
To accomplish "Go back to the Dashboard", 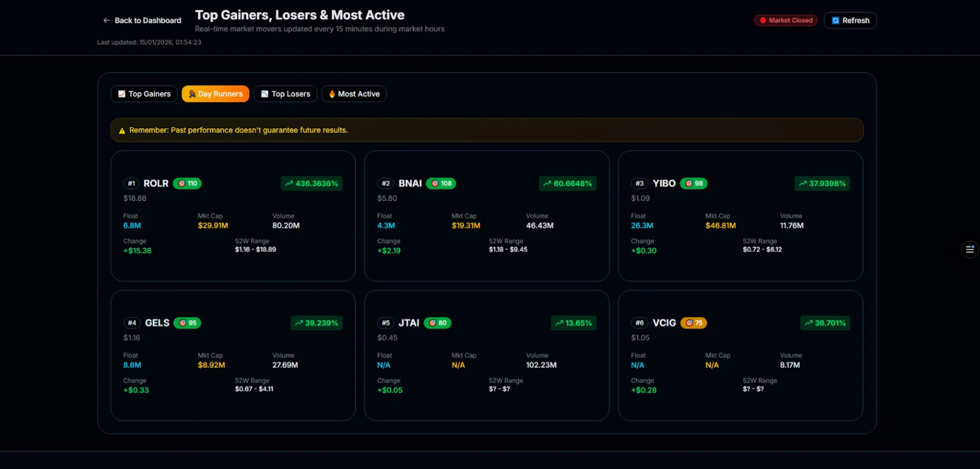I will tap(142, 20).
